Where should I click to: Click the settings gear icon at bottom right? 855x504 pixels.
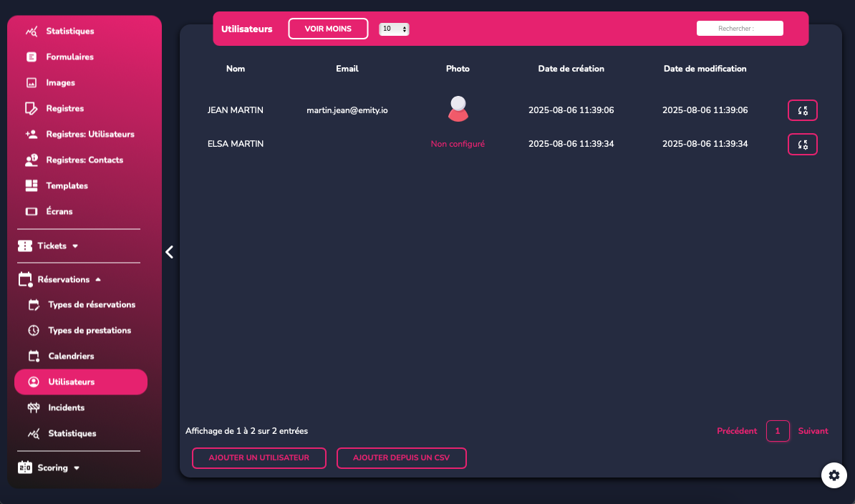coord(834,475)
